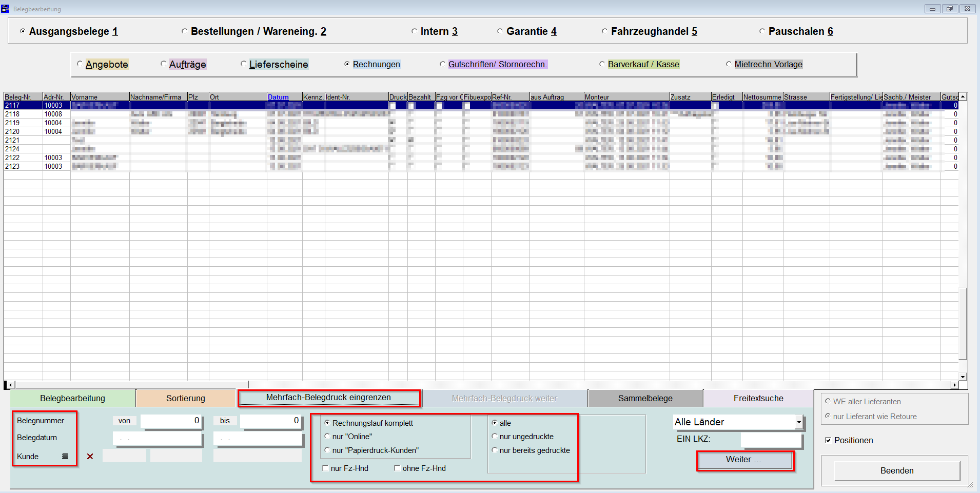Viewport: 980px width, 493px height.
Task: Select the Garantie 4 radio option
Action: pyautogui.click(x=500, y=31)
